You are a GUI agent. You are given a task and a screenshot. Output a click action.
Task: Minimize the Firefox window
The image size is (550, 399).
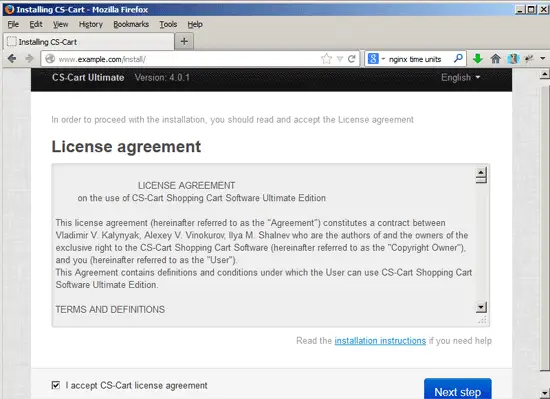point(520,9)
